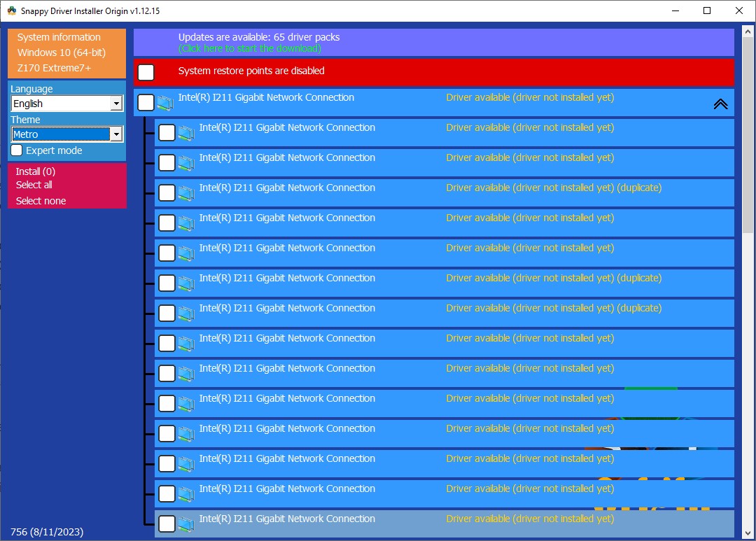Choose Select all in the install panel

point(34,185)
